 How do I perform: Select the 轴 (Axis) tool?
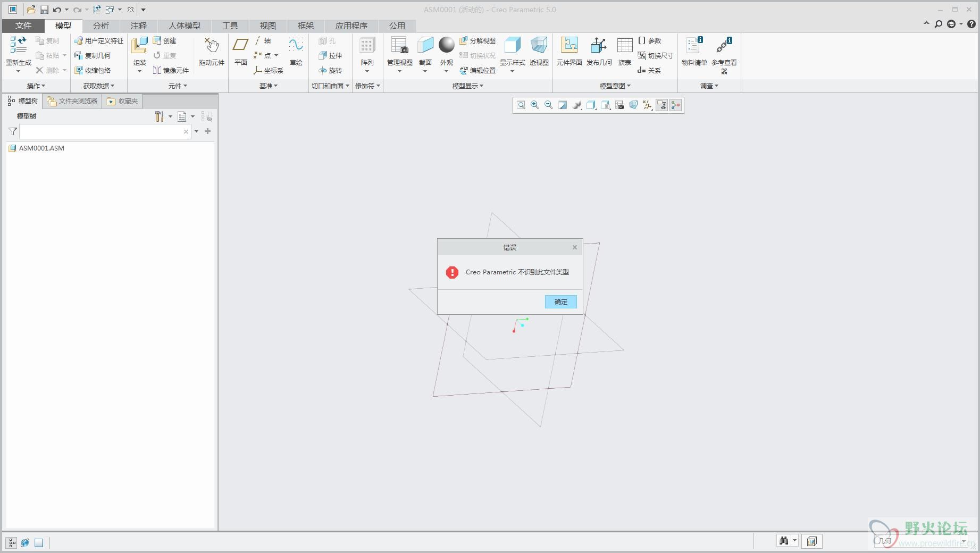pyautogui.click(x=262, y=40)
